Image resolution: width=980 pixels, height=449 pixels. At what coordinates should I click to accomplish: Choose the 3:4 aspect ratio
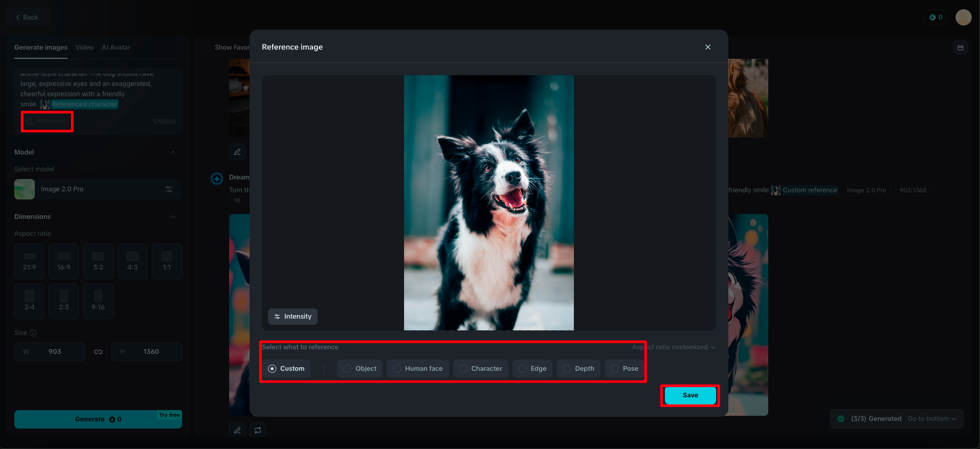tap(30, 301)
